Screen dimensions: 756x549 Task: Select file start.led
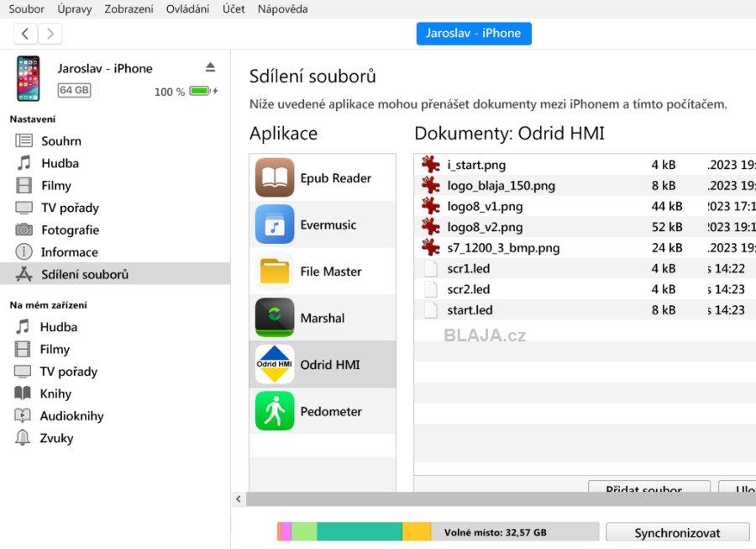coord(585,310)
